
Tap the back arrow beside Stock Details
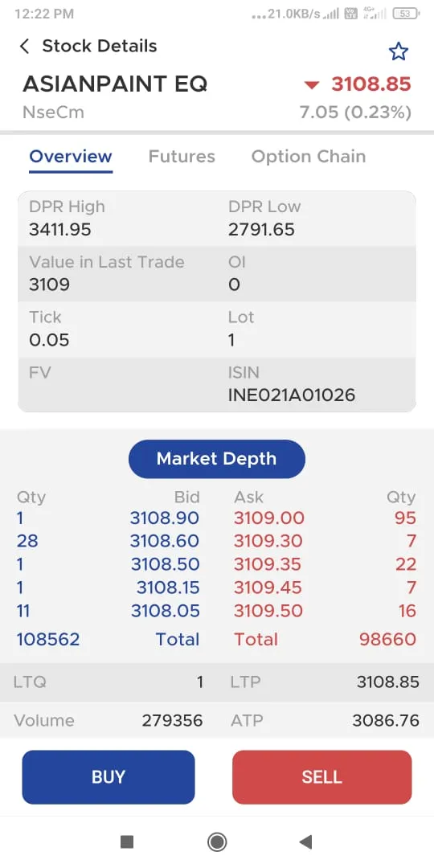24,46
